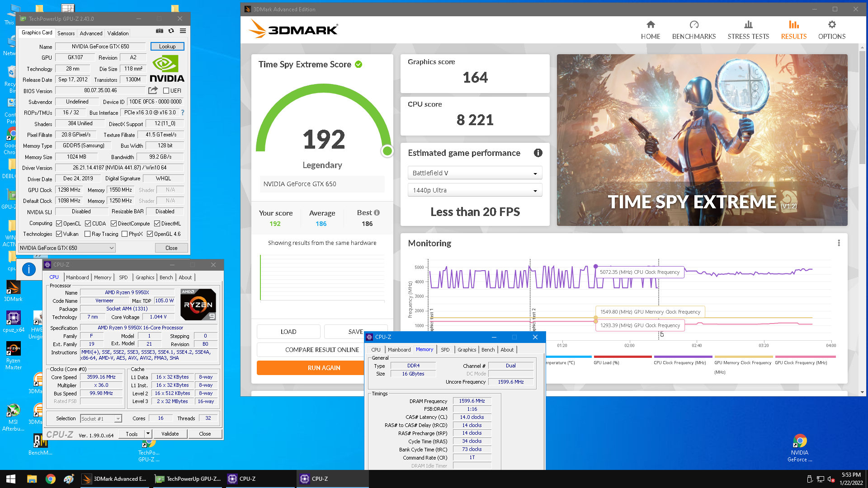
Task: Click the Validate button in CPU-Z
Action: coord(170,433)
